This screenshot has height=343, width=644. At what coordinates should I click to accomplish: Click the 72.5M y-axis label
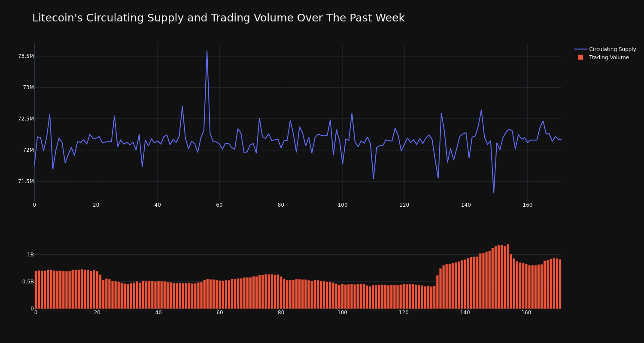(26, 119)
